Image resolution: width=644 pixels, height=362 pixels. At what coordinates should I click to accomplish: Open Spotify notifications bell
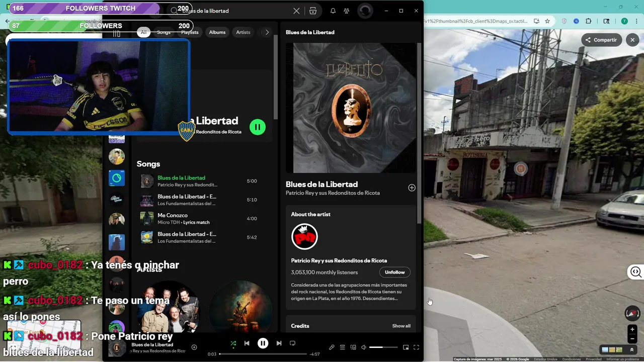333,11
